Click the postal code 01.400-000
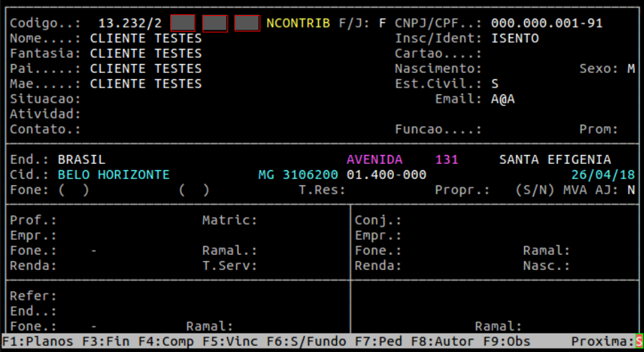 [x=386, y=175]
